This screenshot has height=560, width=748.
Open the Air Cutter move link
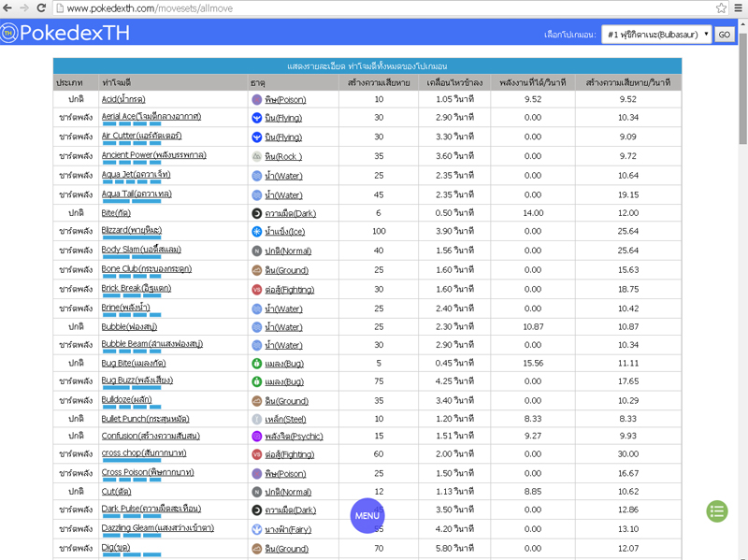(141, 136)
